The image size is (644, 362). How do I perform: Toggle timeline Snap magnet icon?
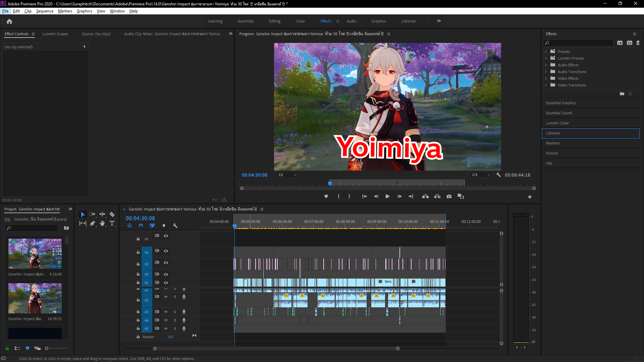[141, 226]
